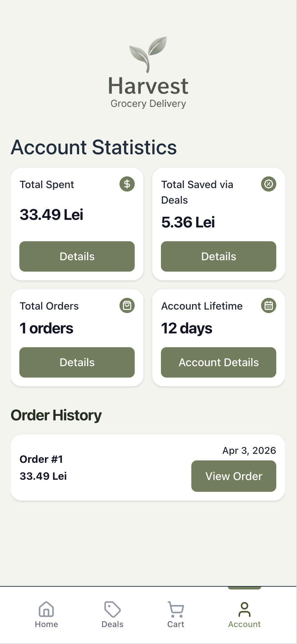Open Details for Total Saved via Deals

[x=219, y=256]
